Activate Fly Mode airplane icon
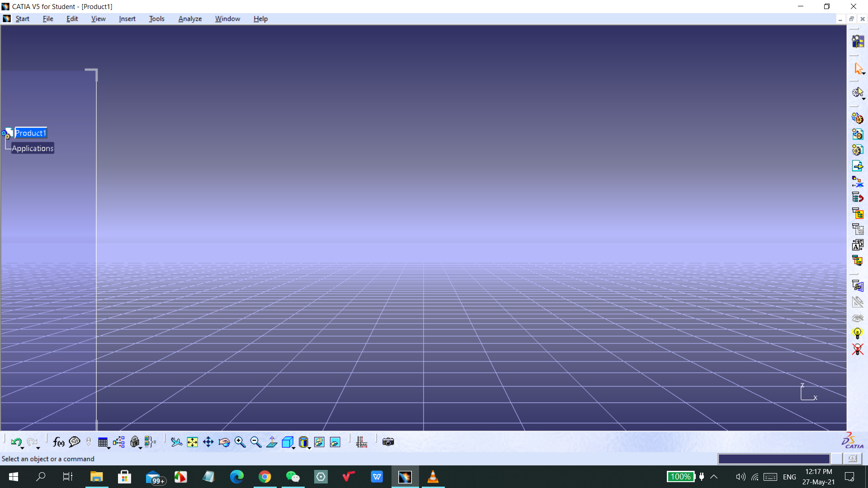 [176, 442]
